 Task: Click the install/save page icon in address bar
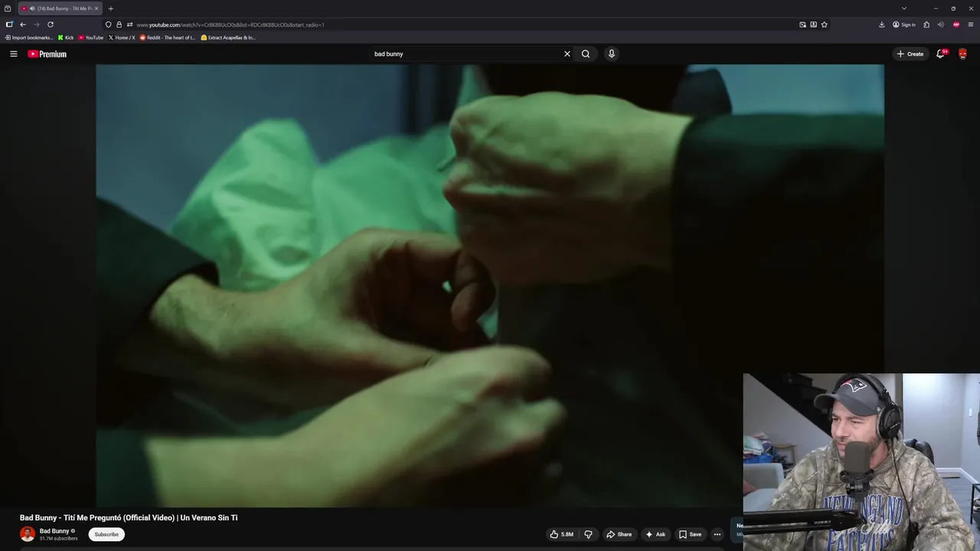(813, 24)
